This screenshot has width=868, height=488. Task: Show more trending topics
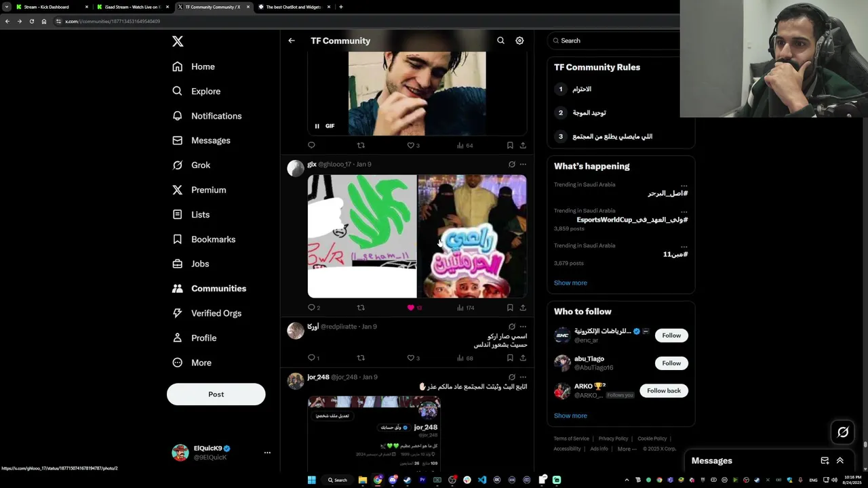point(570,283)
